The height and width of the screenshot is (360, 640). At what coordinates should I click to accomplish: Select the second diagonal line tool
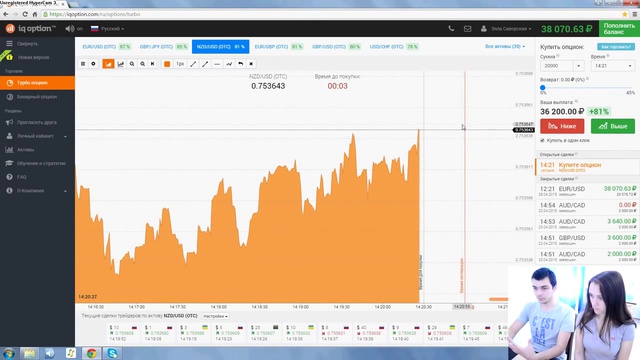tap(205, 64)
